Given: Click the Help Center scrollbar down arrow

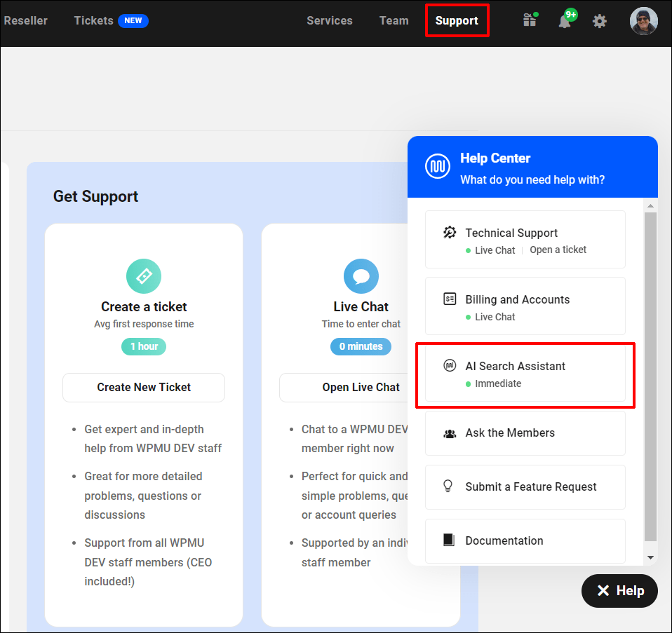Looking at the screenshot, I should point(650,557).
